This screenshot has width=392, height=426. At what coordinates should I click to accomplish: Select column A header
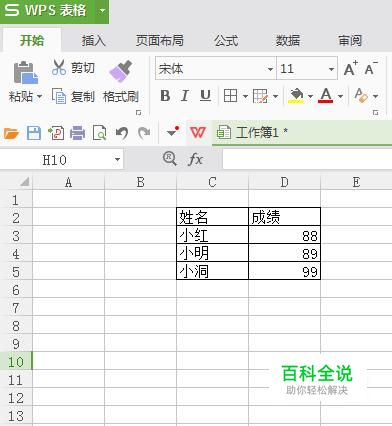[68, 182]
